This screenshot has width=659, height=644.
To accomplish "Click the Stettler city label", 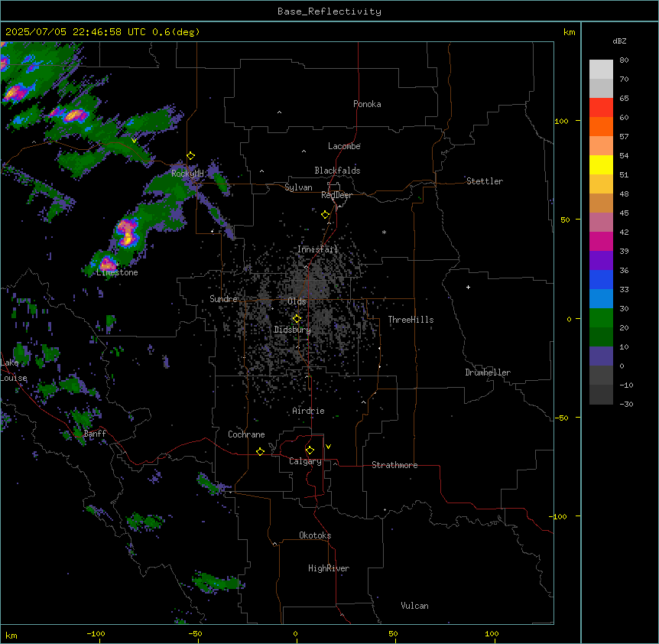I will point(485,181).
